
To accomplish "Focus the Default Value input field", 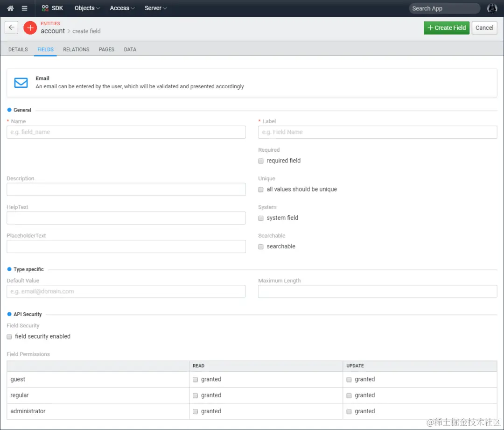I will click(126, 291).
